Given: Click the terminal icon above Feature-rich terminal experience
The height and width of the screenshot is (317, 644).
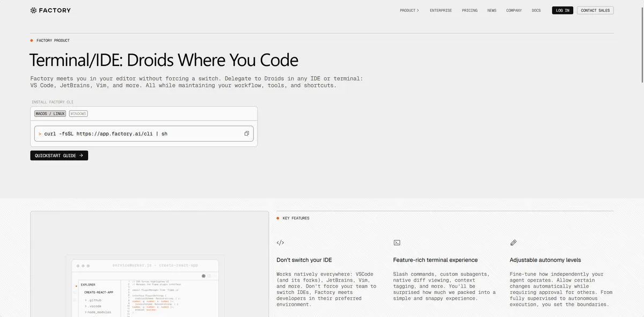Looking at the screenshot, I should coord(397,242).
